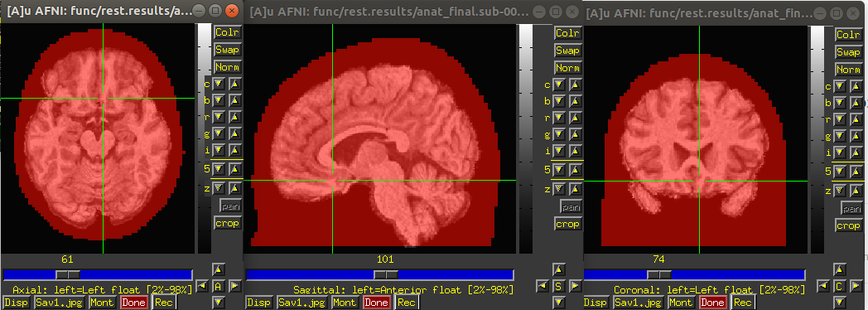Toggle Rec button in axial window
Viewport: 868px width, 310px height.
tap(163, 303)
